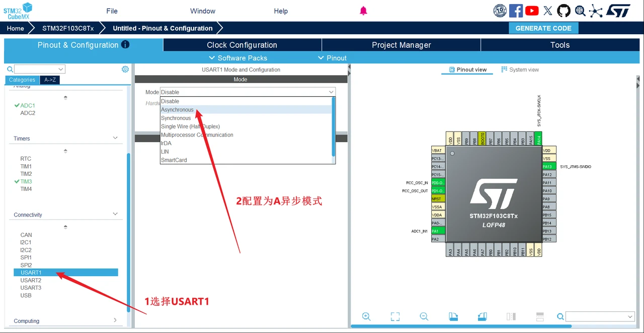Open the USART1 Mode combo box
The image size is (644, 333).
(x=248, y=92)
